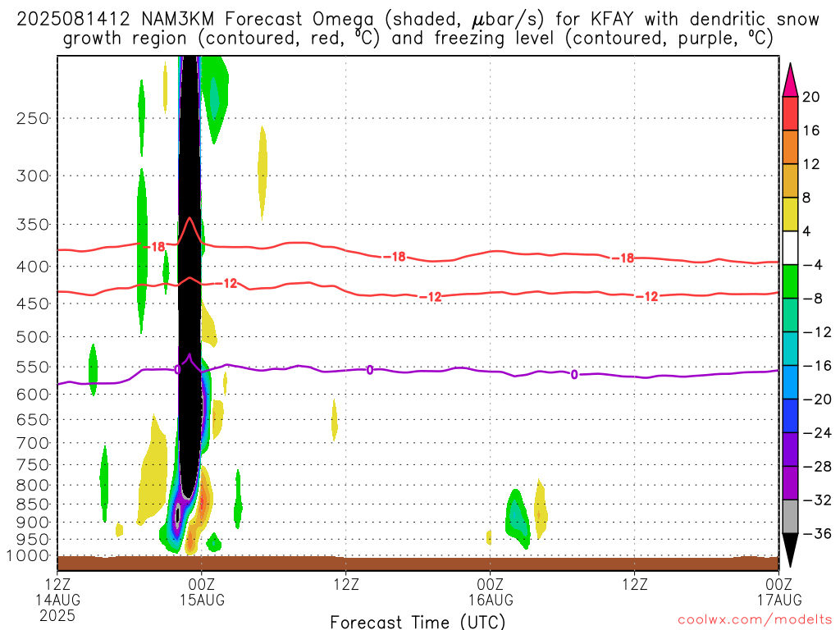Screen dimensions: 840x630
Task: Click the colorbar value label -20
Action: [817, 399]
